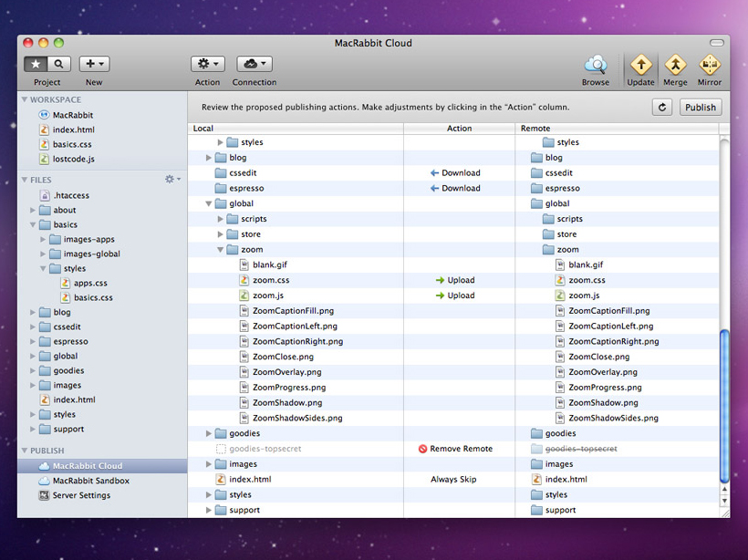This screenshot has height=560, width=748.
Task: Open the Connection cloud dropdown
Action: 255,64
